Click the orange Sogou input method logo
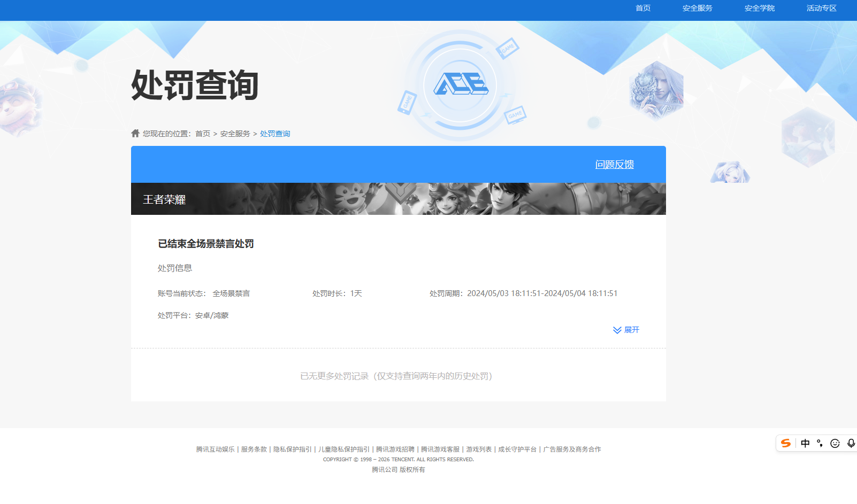Viewport: 857px width, 504px height. click(785, 443)
